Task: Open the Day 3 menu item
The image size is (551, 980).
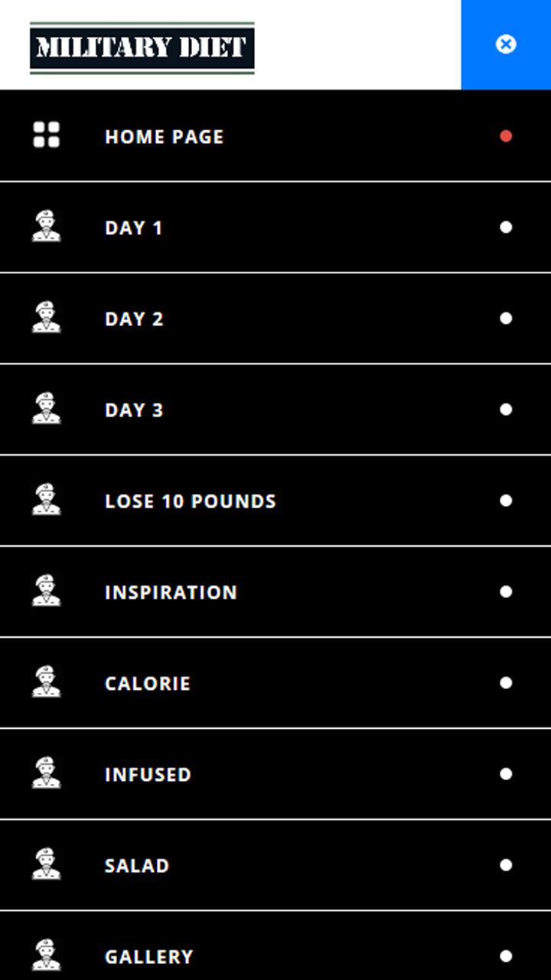Action: (x=134, y=410)
